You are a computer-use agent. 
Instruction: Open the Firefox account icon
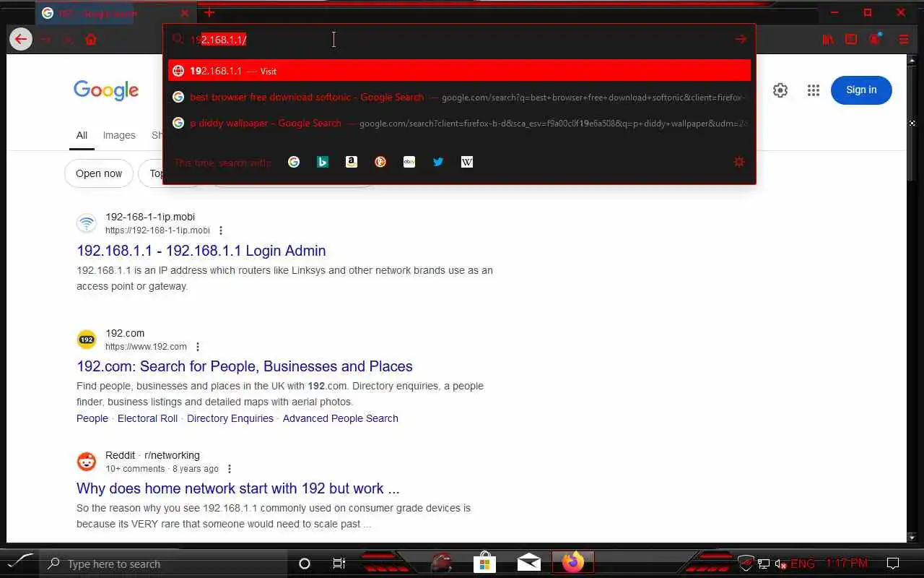point(875,39)
